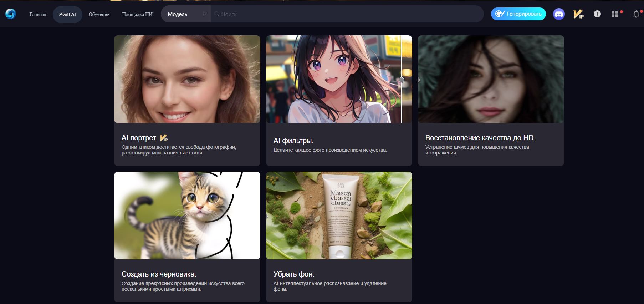
Task: Click the 'AI-интеллектуальное распознавание' description text
Action: 330,286
